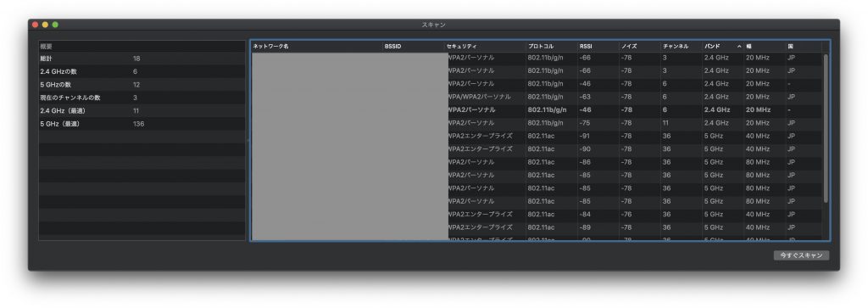Viewport: 868px width, 308px height.
Task: Close the スキャン window with red button
Action: click(36, 25)
